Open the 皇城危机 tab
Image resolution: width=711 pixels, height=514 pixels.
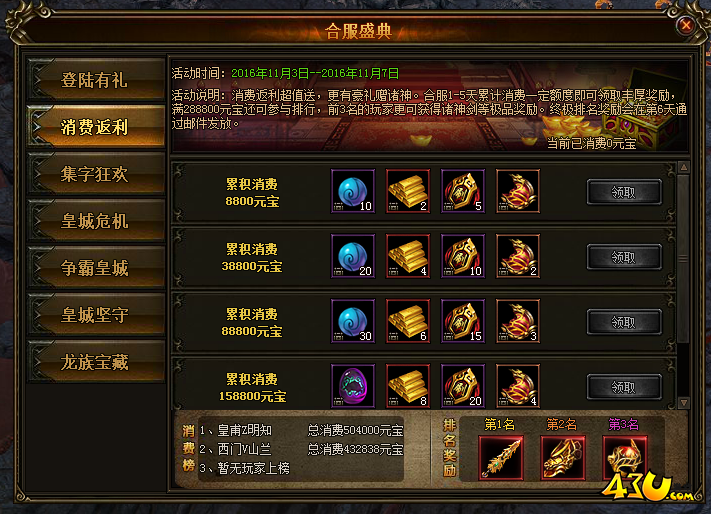tap(96, 221)
